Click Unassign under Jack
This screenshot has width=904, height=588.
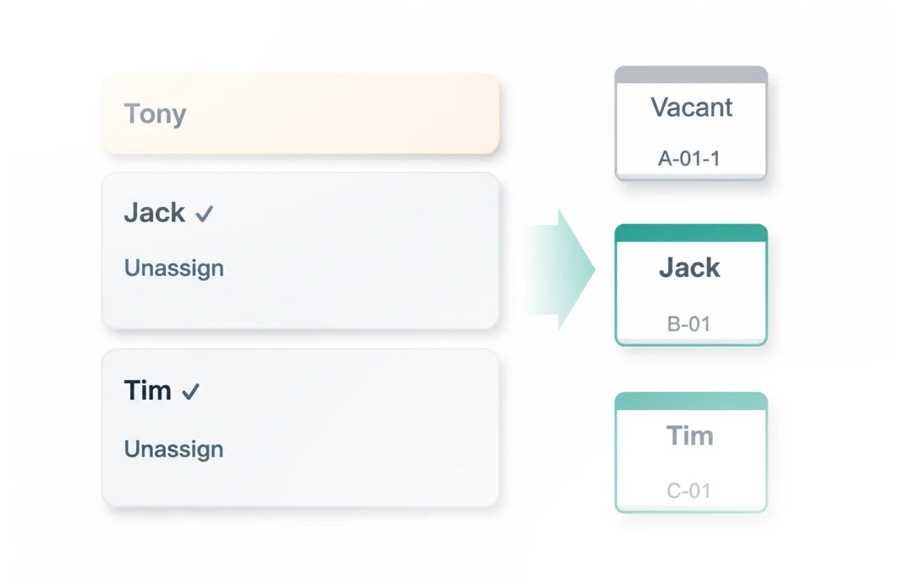point(174,268)
